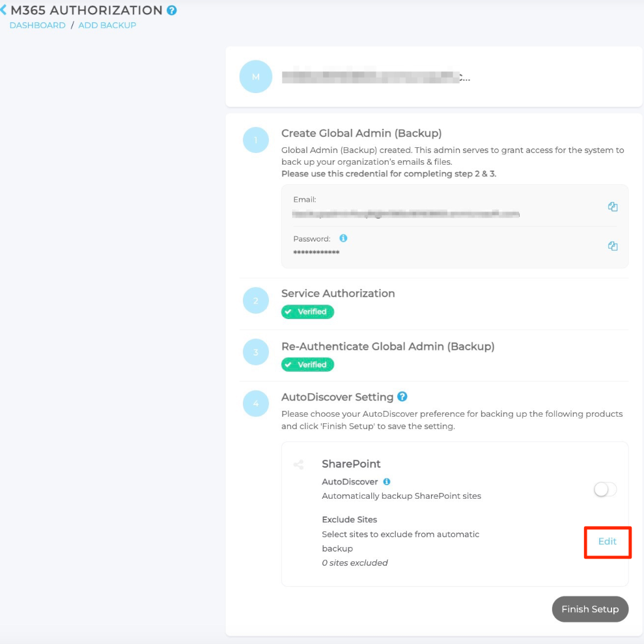Click info icon beside SharePoint AutoDiscover
644x644 pixels.
coord(387,482)
